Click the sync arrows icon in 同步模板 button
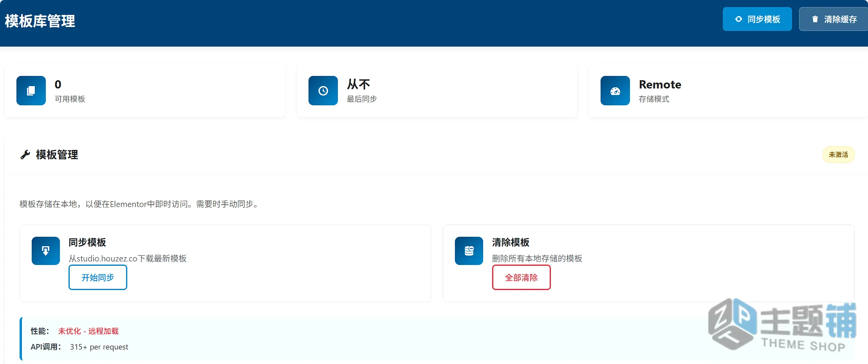The image size is (868, 364). click(x=738, y=19)
